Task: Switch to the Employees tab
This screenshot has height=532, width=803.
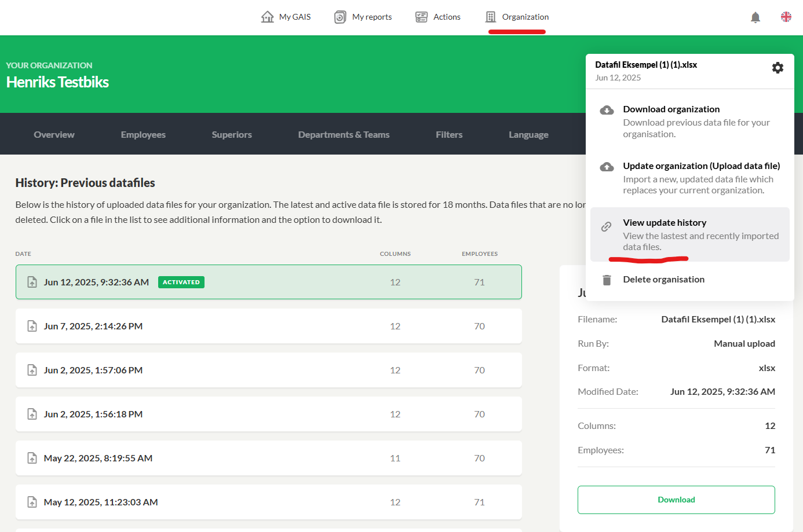Action: 143,134
